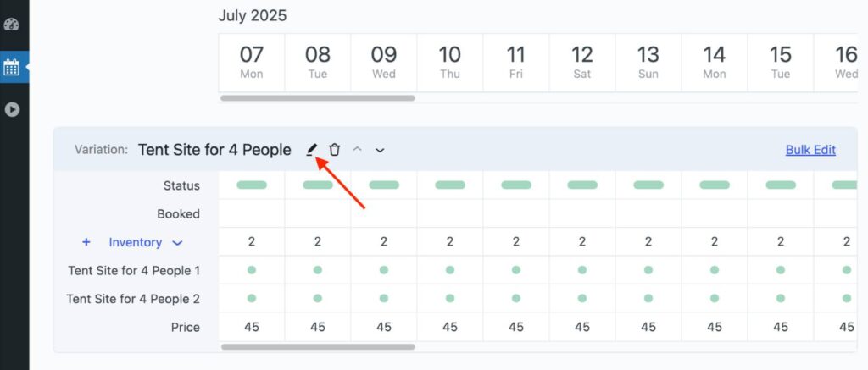Open the dashboard gauge sidebar icon
Viewport: 868px width, 370px height.
point(12,24)
